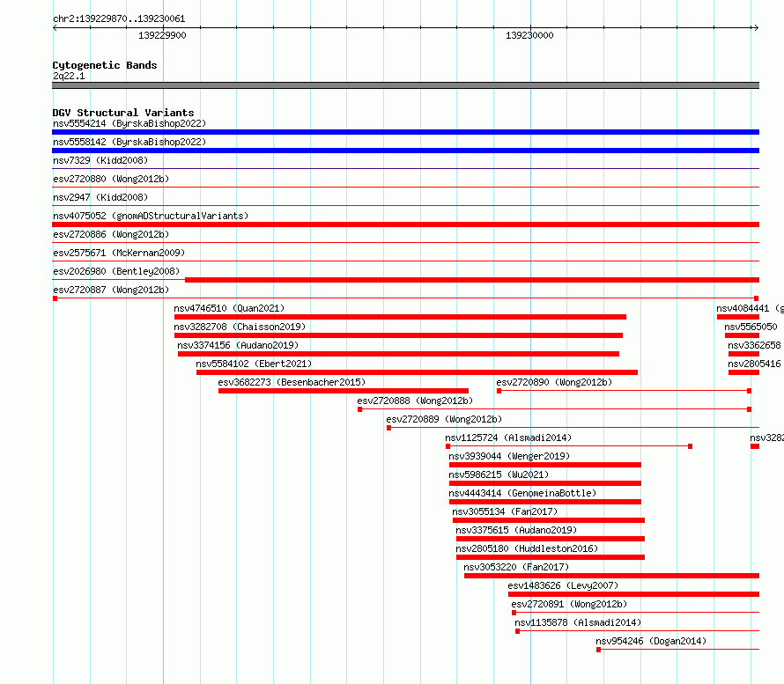
Task: Click the red bar under nsv4746510 (Quan2021)
Action: 400,317
